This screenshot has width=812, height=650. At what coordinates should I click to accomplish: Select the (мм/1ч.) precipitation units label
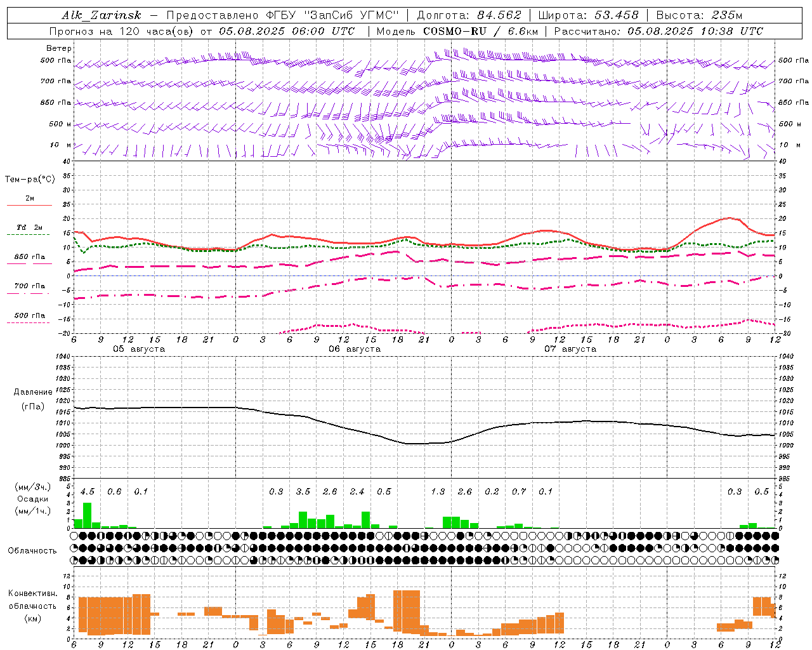point(33,512)
